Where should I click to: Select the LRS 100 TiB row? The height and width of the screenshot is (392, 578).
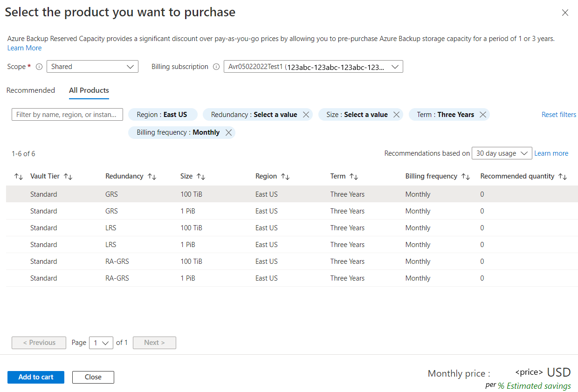(x=292, y=228)
